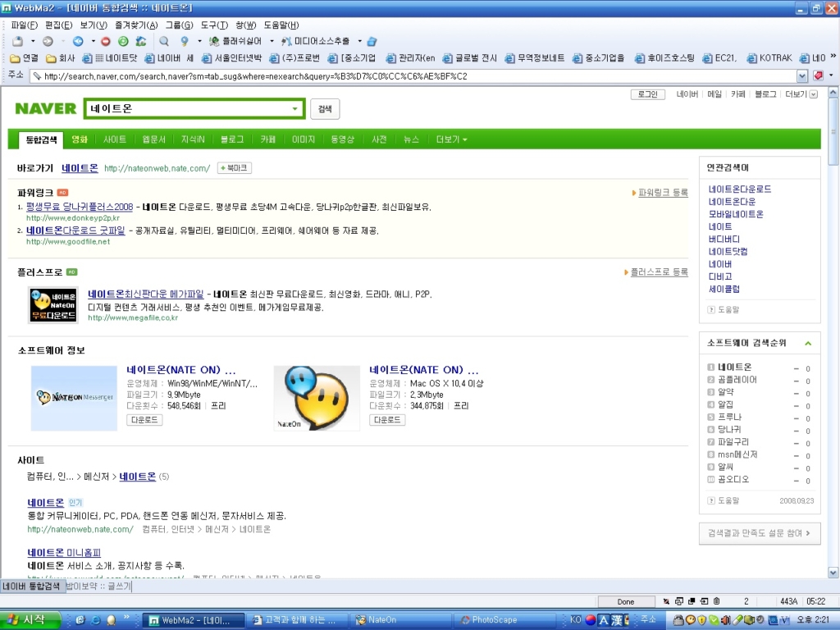
Task: Click the KO language indicator in taskbar
Action: [x=575, y=620]
